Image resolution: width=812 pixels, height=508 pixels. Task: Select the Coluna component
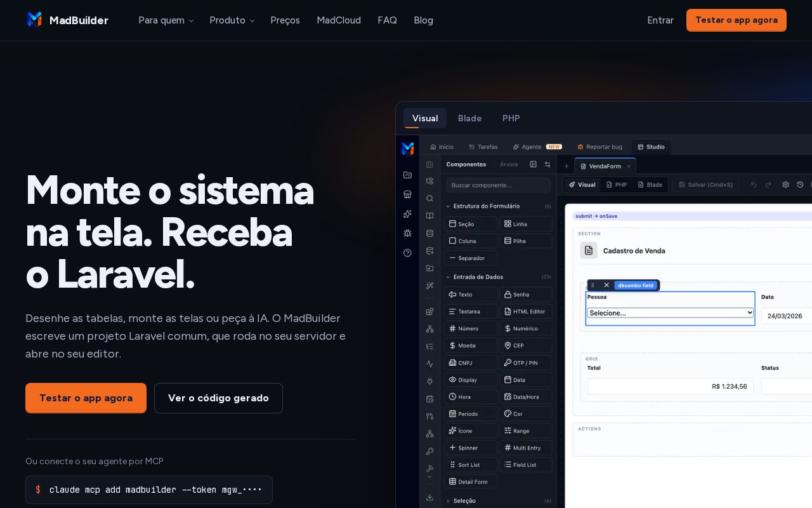coord(471,241)
